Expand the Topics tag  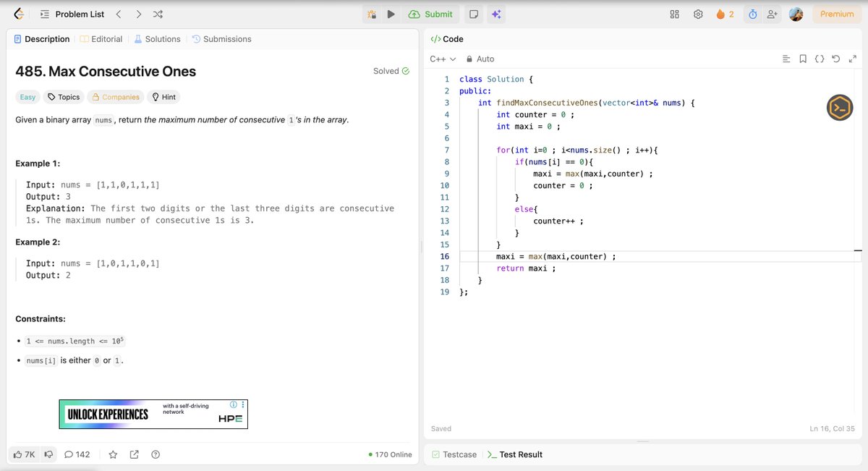click(64, 97)
